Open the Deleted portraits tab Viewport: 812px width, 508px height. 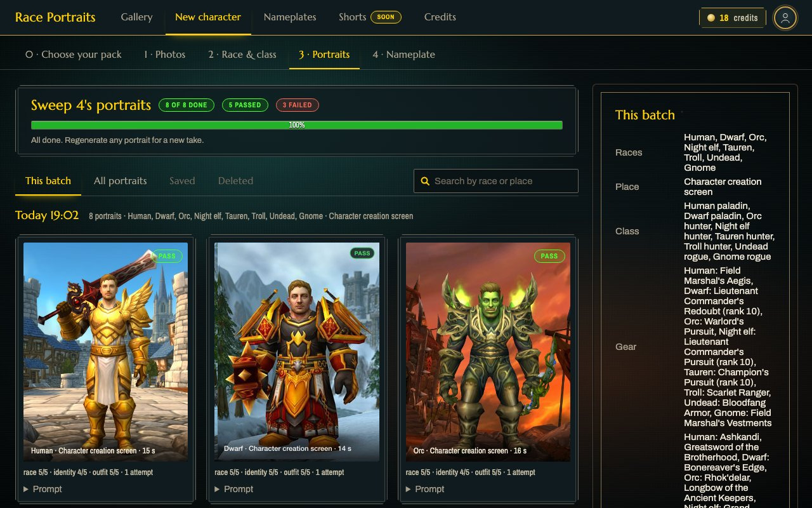(235, 181)
